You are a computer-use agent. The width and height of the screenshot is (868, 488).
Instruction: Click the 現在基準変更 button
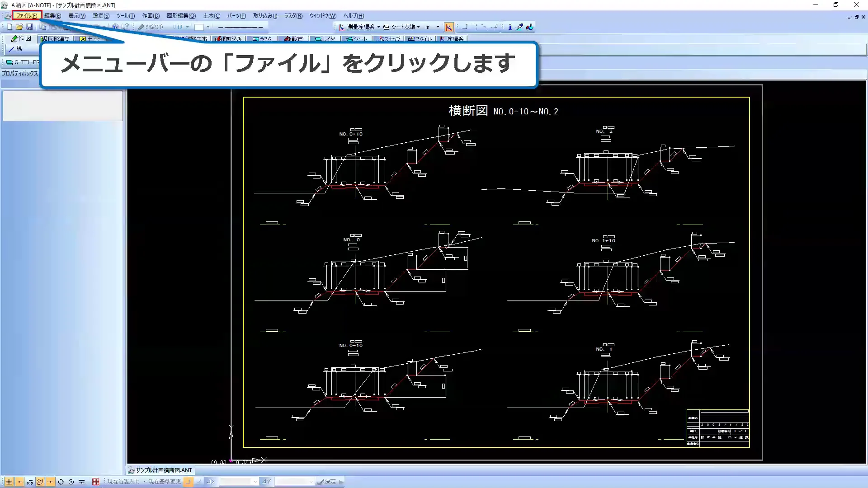(x=165, y=482)
